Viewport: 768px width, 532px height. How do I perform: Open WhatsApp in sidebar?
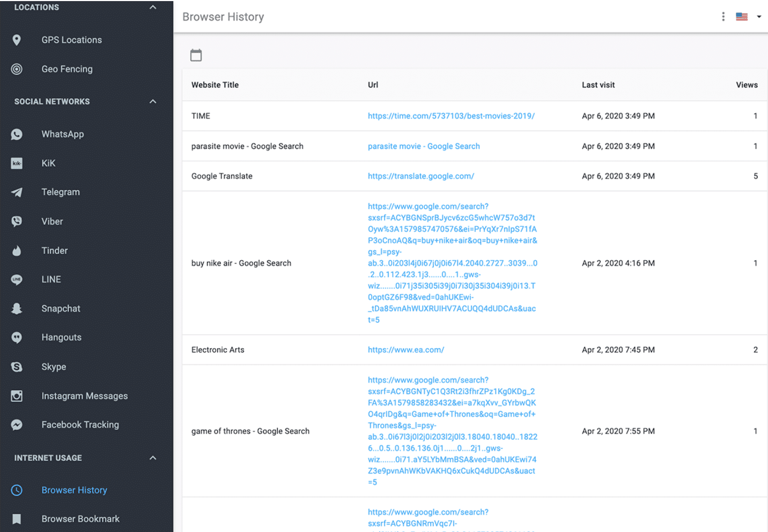pyautogui.click(x=63, y=134)
